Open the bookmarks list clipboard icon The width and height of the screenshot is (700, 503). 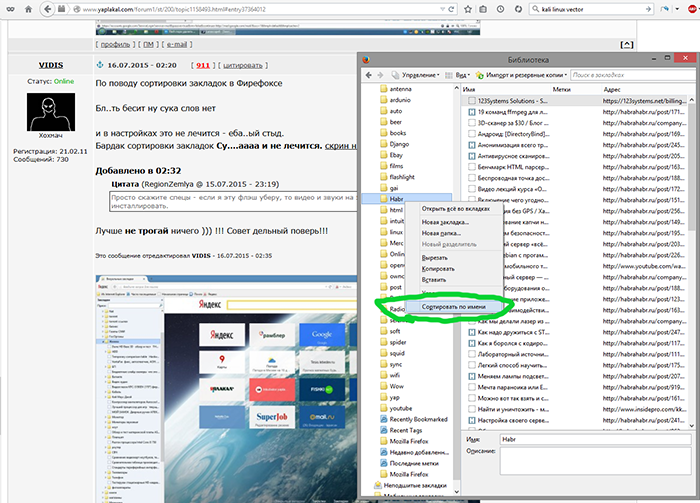click(x=483, y=9)
